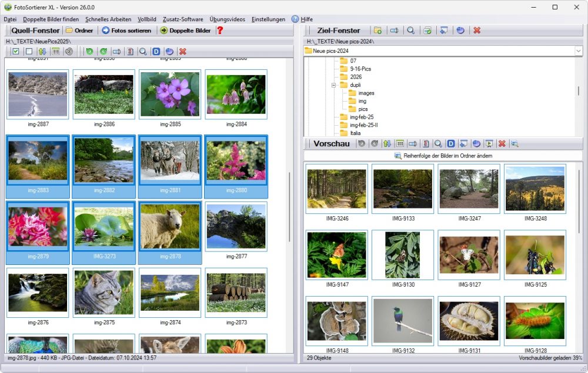Rotate right using green icon in Quell-Fenster
The width and height of the screenshot is (588, 373).
point(103,51)
